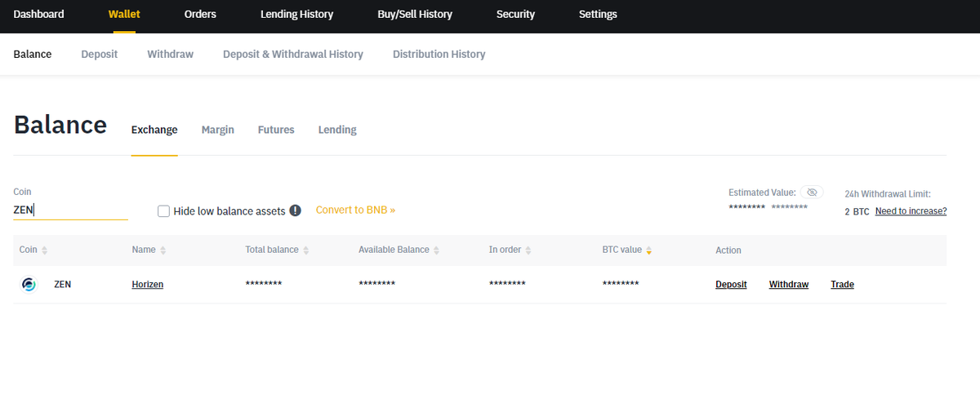Open the Dashboard menu
The image size is (980, 412).
[x=38, y=14]
